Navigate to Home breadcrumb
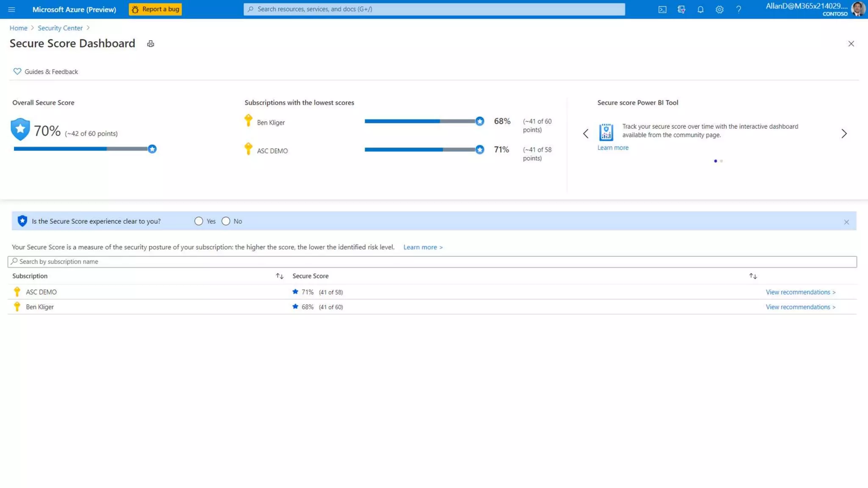This screenshot has width=868, height=488. (18, 28)
